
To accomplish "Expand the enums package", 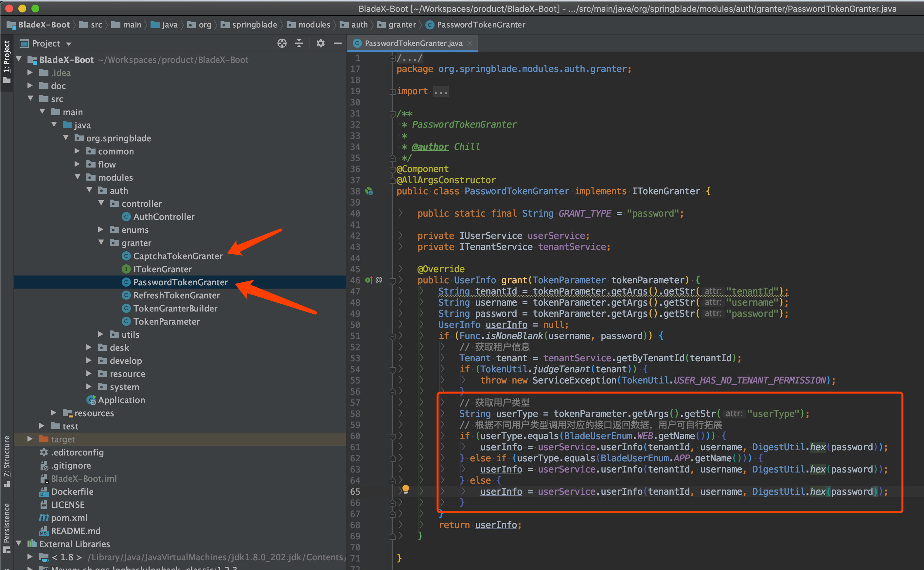I will click(x=101, y=229).
